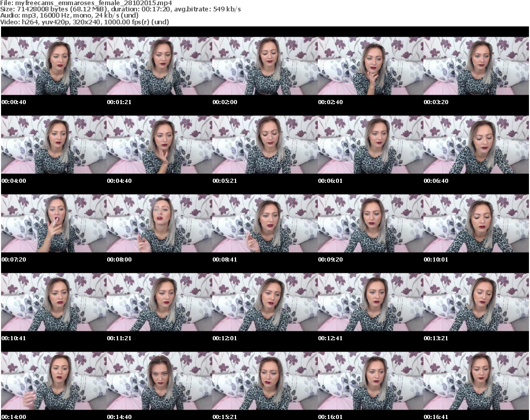Click the timestamp label 00:14:40

[120, 417]
